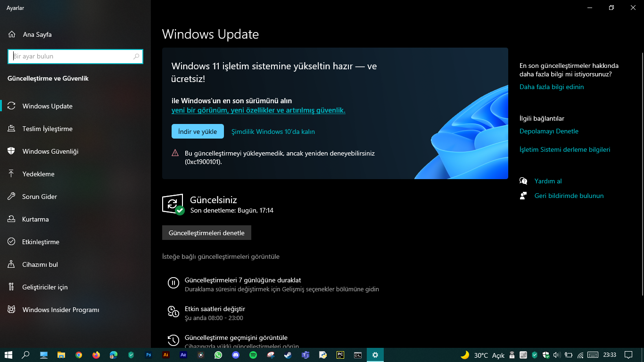Click the Teslim İyileştirme sidebar icon
The width and height of the screenshot is (644, 362).
[x=12, y=129]
